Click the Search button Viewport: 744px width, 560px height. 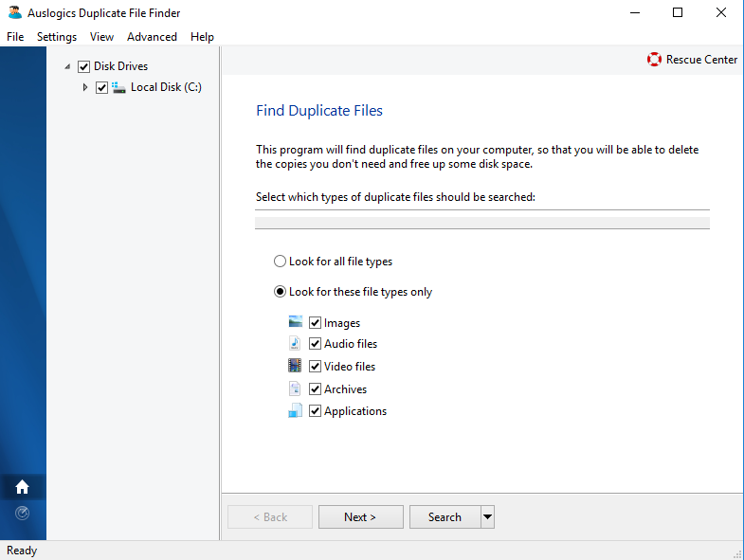click(x=445, y=517)
